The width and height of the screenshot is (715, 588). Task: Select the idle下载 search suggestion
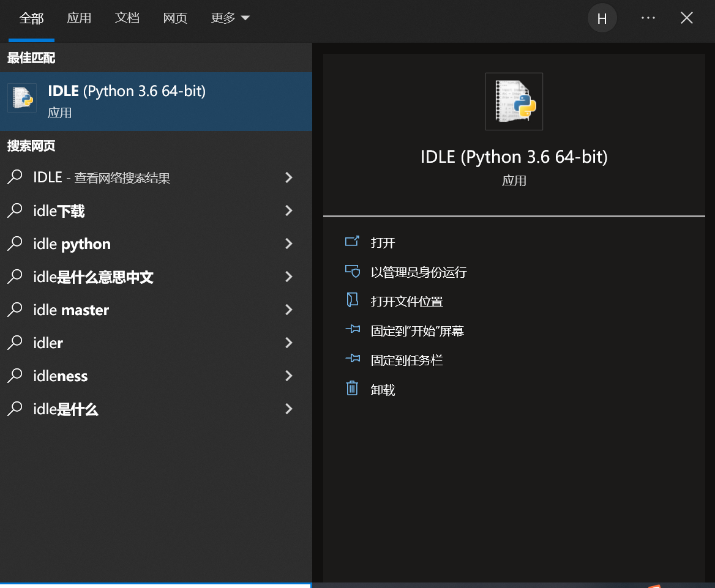[156, 210]
